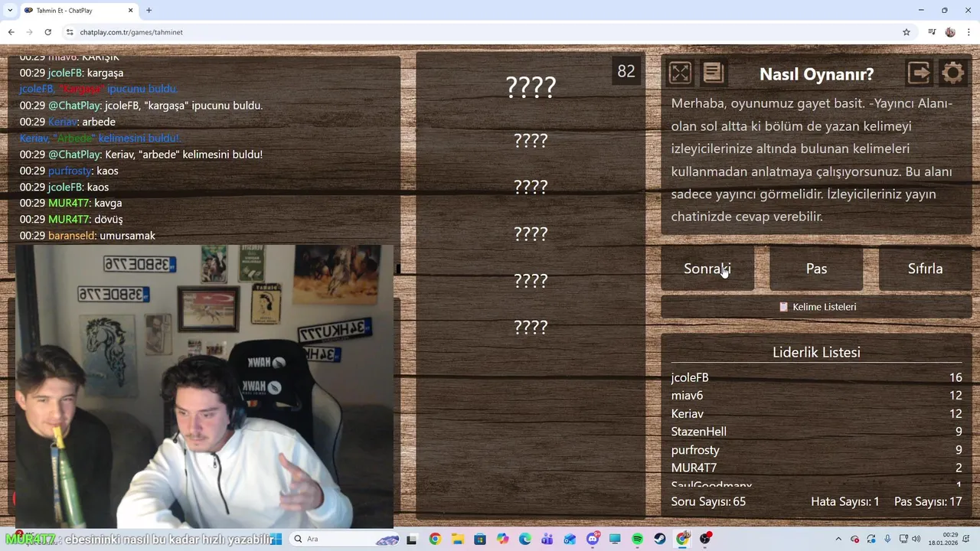
Task: Go back in the browser
Action: [x=11, y=32]
